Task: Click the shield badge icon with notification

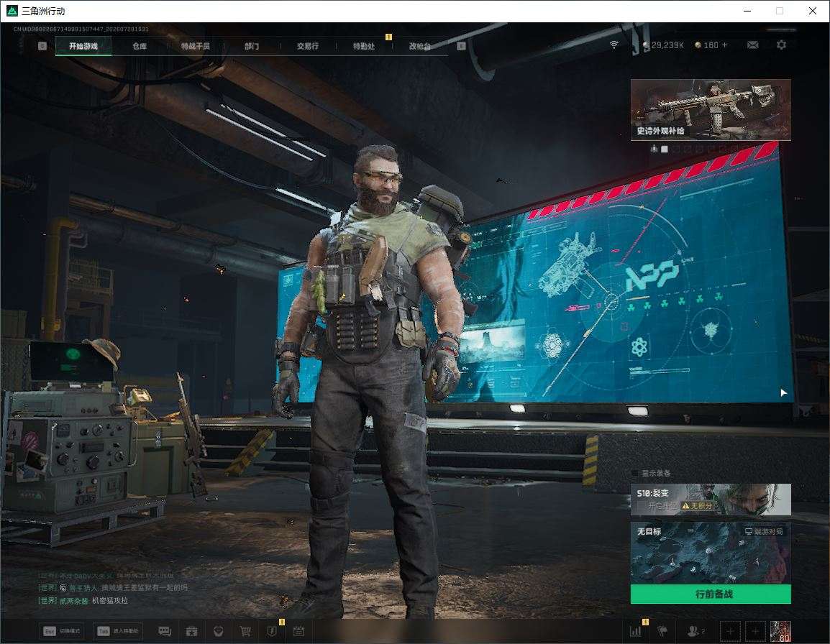Action: tap(272, 631)
